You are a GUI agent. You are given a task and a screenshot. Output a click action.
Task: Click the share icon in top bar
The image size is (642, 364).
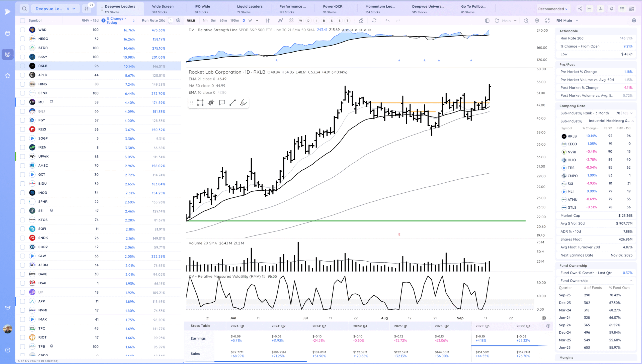580,9
